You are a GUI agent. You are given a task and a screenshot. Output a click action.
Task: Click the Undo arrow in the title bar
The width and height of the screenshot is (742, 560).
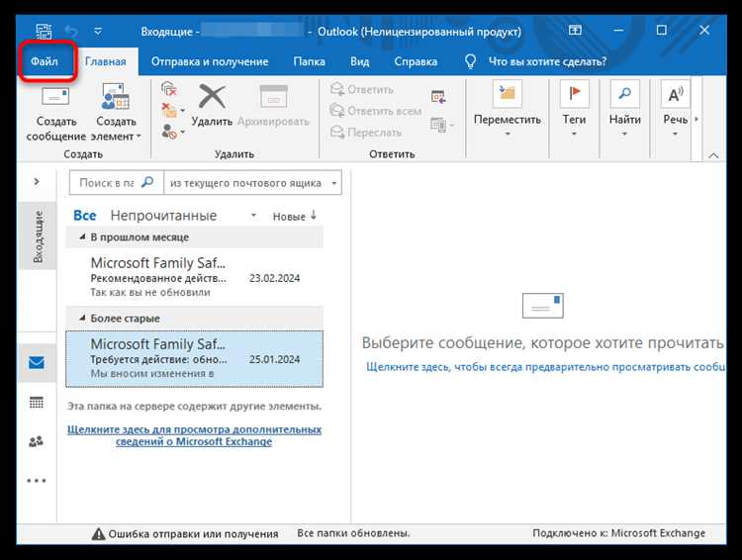coord(71,32)
